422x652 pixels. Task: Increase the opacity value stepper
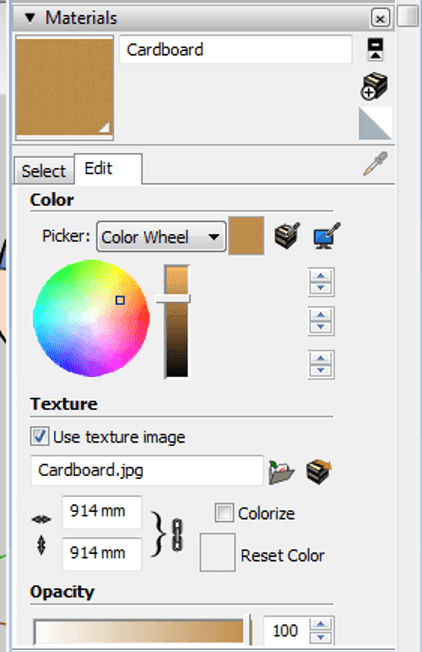[321, 624]
